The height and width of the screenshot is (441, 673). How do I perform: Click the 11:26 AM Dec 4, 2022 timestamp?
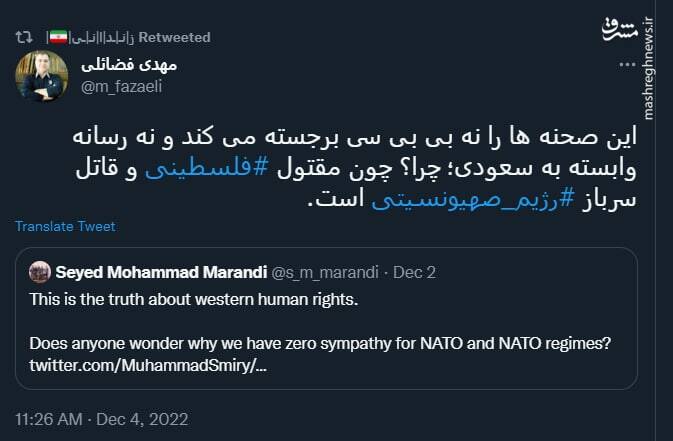pos(101,418)
